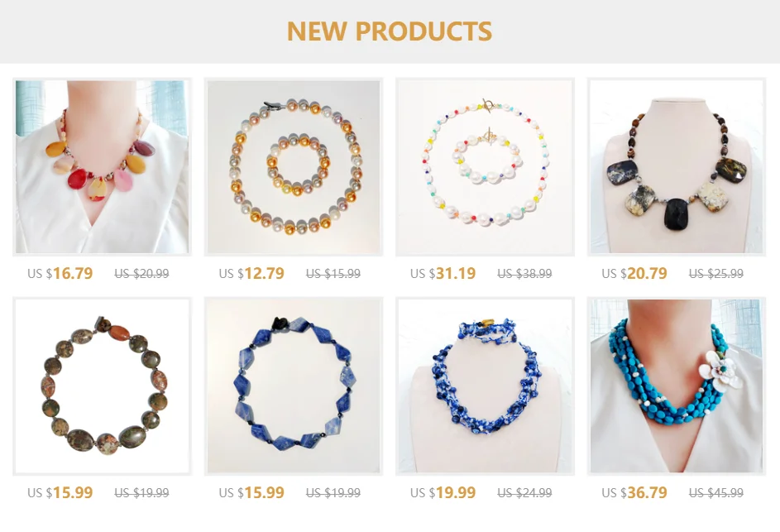Click the US $12.79 price
Image resolution: width=780 pixels, height=532 pixels.
(251, 273)
